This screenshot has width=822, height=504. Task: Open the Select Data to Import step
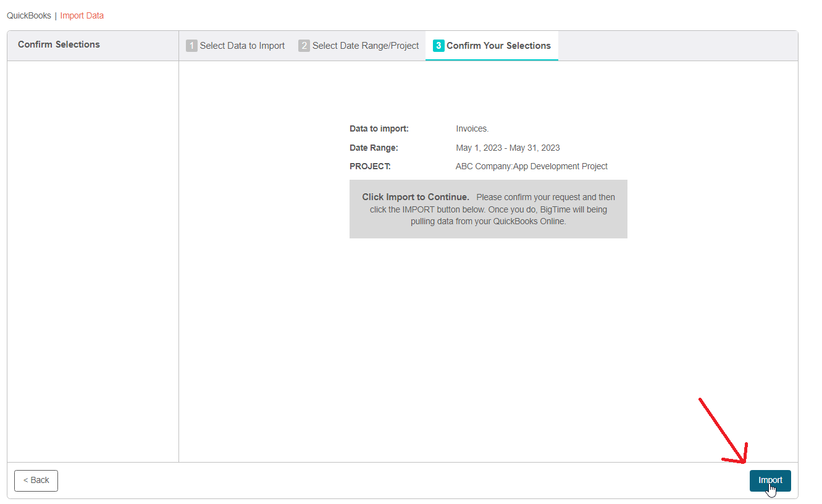[x=235, y=46]
